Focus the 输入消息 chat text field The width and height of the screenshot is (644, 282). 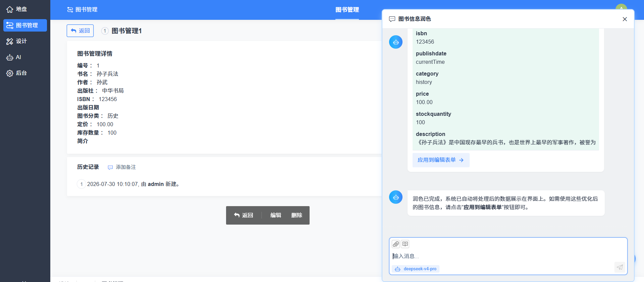508,256
